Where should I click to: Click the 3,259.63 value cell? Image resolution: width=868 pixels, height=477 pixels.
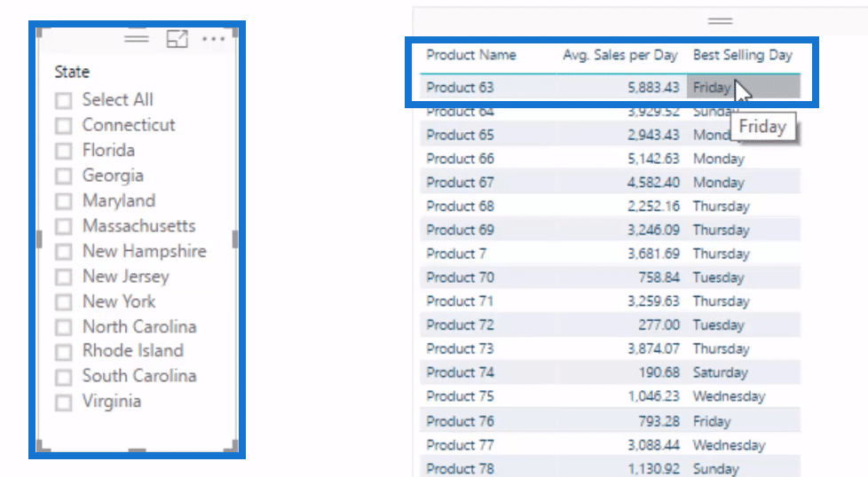pos(653,301)
